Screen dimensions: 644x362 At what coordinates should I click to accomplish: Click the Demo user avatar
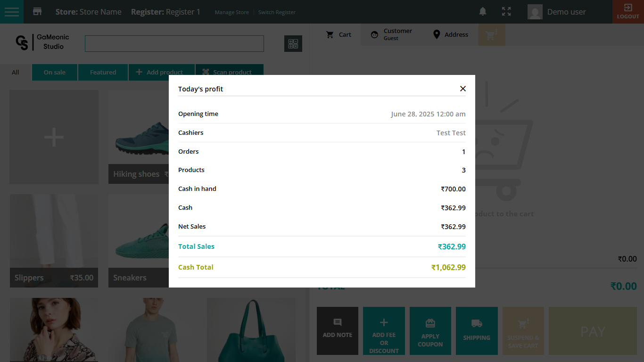(x=535, y=12)
